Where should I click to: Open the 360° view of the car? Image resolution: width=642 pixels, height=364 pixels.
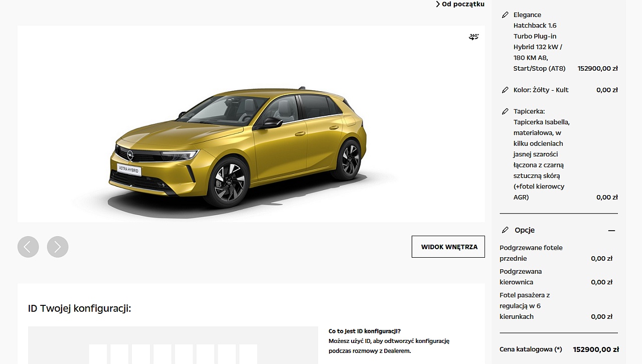pos(474,37)
